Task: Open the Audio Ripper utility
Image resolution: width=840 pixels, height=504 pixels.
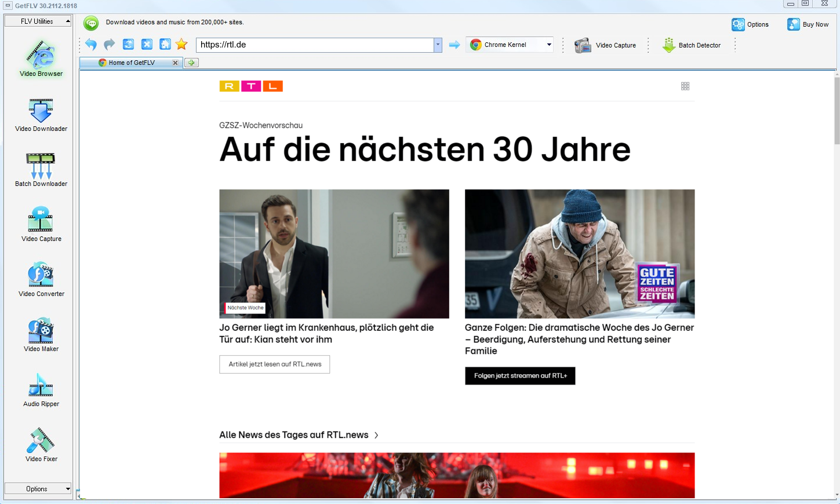Action: click(x=41, y=390)
